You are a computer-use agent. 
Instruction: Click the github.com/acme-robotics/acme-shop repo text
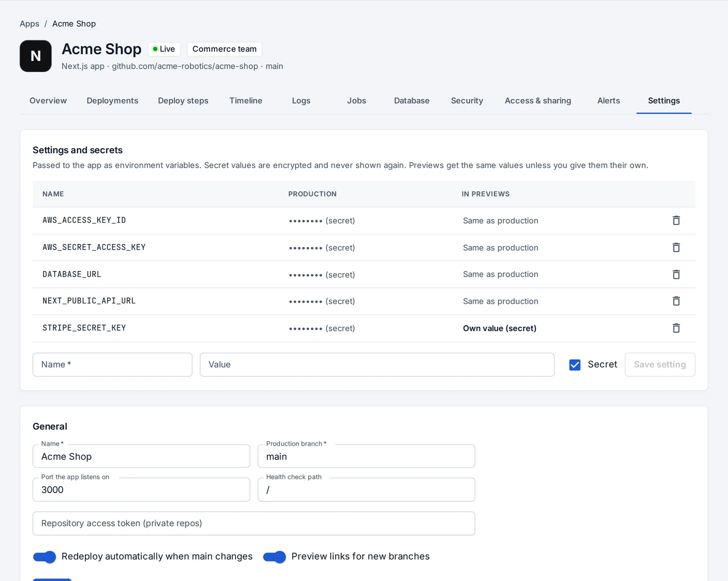[x=185, y=66]
